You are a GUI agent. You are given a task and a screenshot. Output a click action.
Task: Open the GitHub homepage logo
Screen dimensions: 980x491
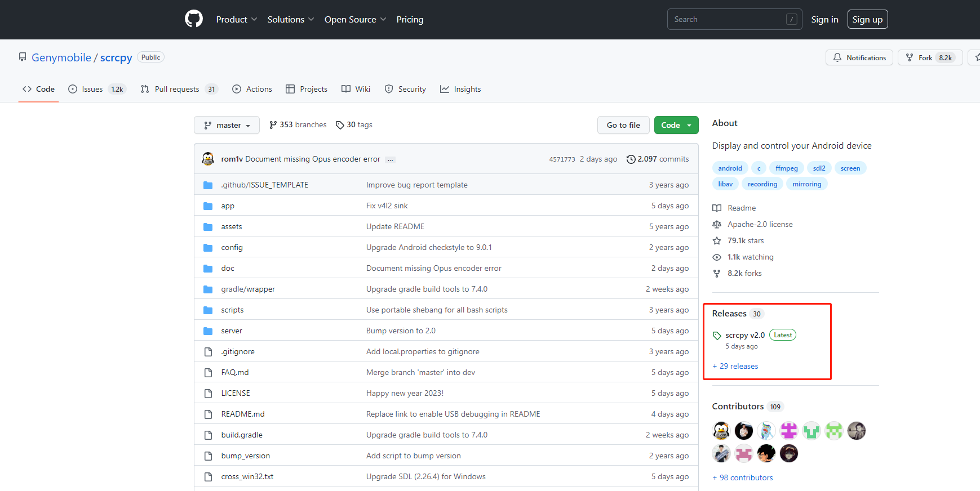pyautogui.click(x=193, y=19)
